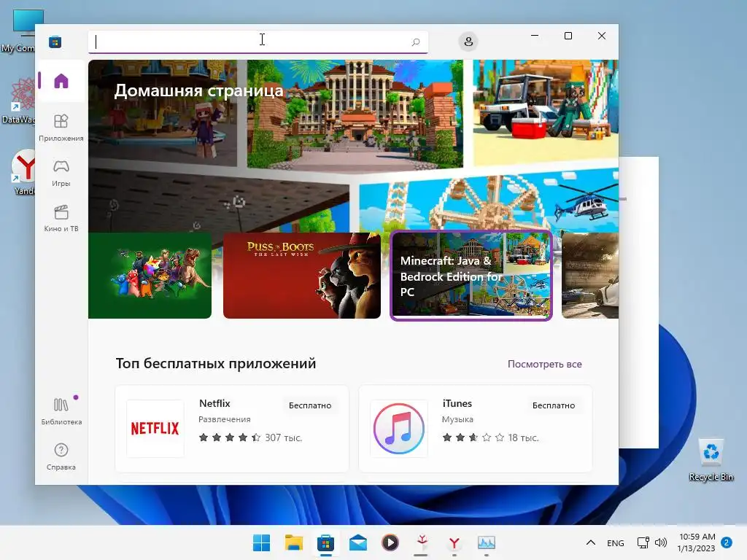Click the Домашняя страница title

click(198, 90)
